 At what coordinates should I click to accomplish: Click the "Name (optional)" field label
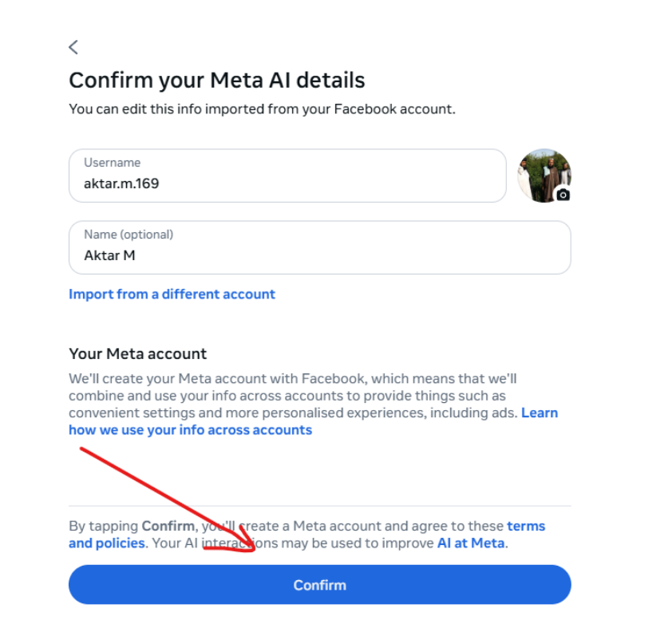pyautogui.click(x=128, y=235)
